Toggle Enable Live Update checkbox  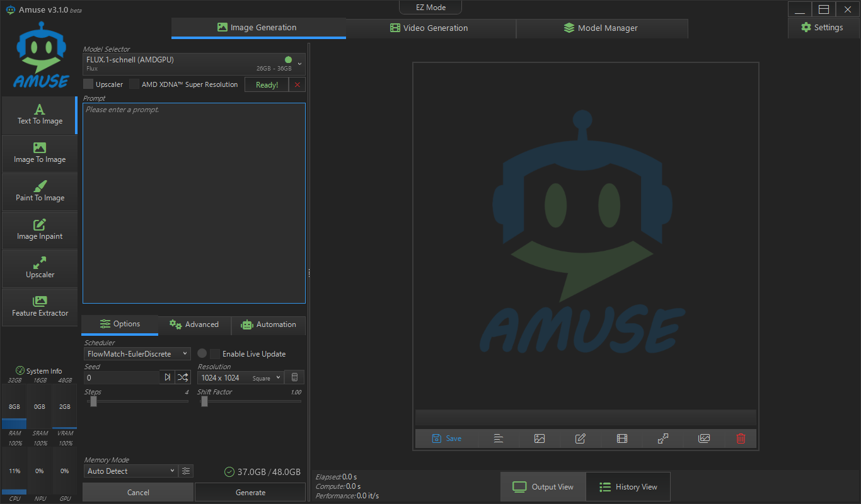[215, 354]
